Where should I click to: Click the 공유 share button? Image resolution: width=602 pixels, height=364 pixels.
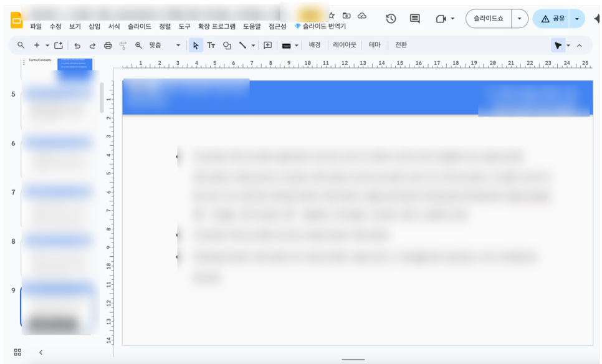point(552,19)
